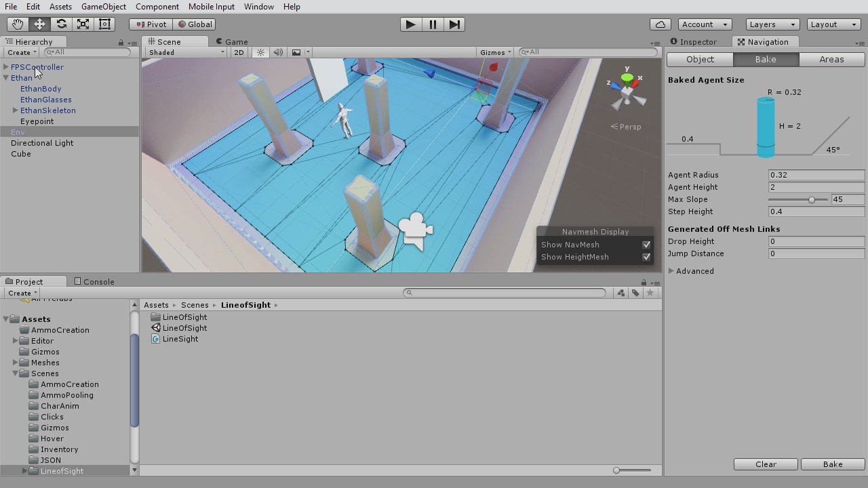Open the LineOfSight folder asset
Image resolution: width=868 pixels, height=488 pixels.
[x=179, y=317]
